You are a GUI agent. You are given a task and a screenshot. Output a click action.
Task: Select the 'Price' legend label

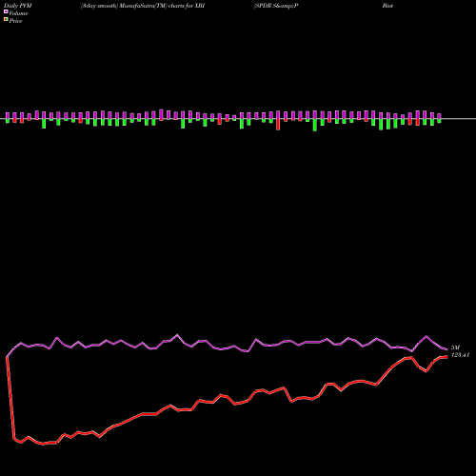click(x=15, y=21)
